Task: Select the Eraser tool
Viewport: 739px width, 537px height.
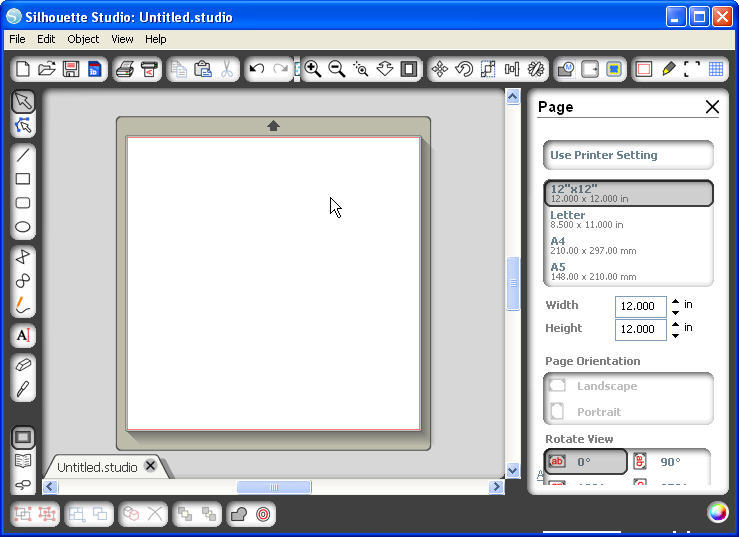Action: click(23, 365)
